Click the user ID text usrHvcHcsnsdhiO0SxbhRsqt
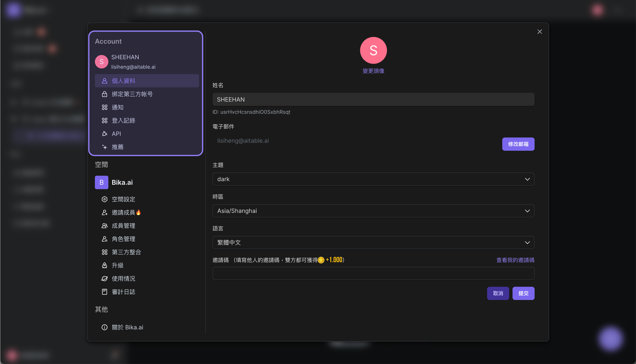This screenshot has height=364, width=636. pyautogui.click(x=255, y=112)
